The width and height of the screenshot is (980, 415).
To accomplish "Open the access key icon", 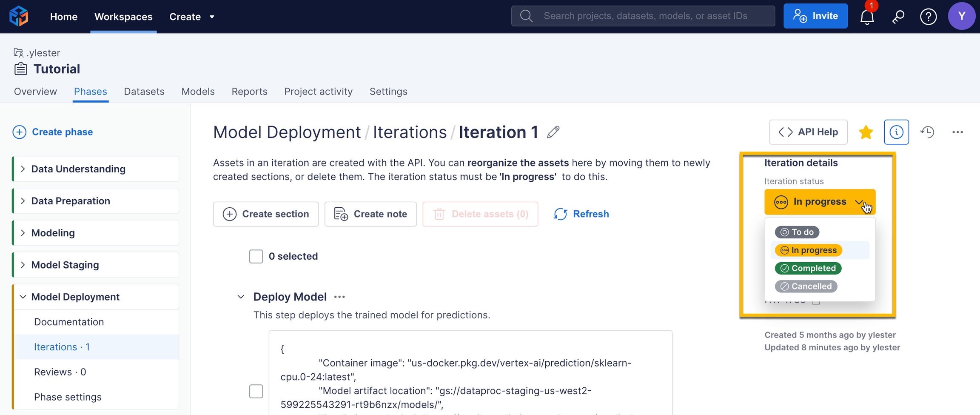I will 898,17.
